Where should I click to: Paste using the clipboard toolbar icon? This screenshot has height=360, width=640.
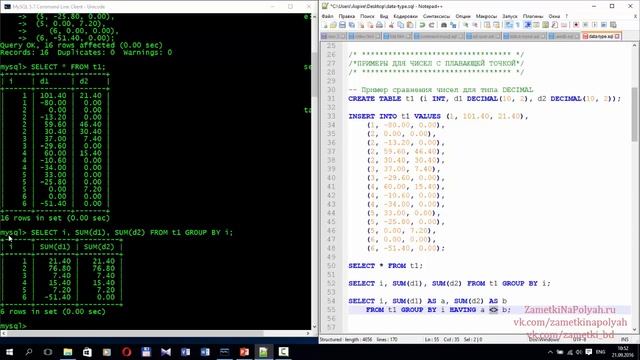tap(409, 25)
